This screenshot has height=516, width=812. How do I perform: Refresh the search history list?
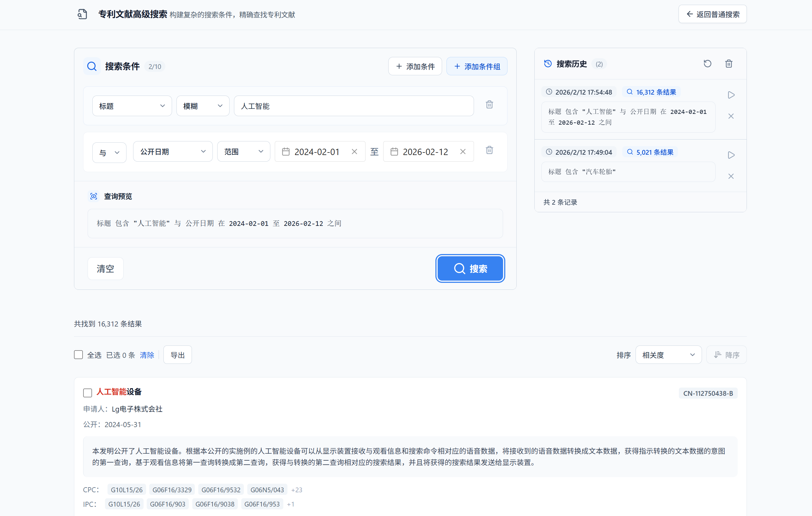(x=707, y=64)
